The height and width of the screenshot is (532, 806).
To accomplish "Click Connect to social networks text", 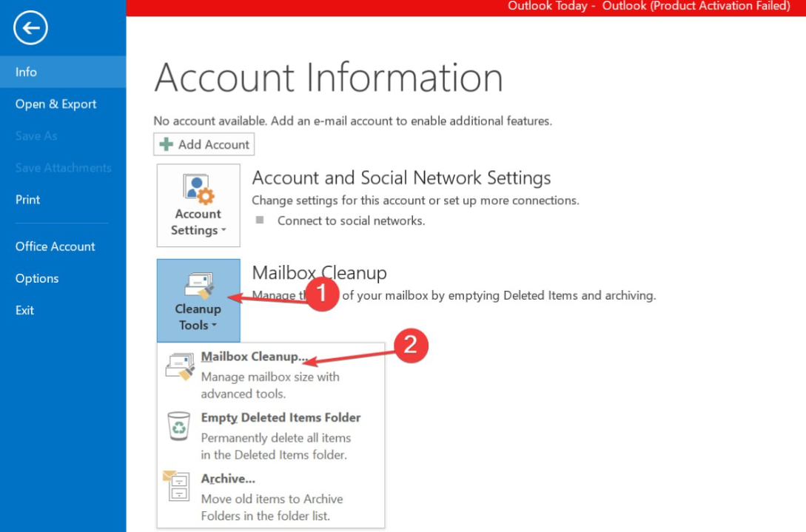I will coord(351,220).
